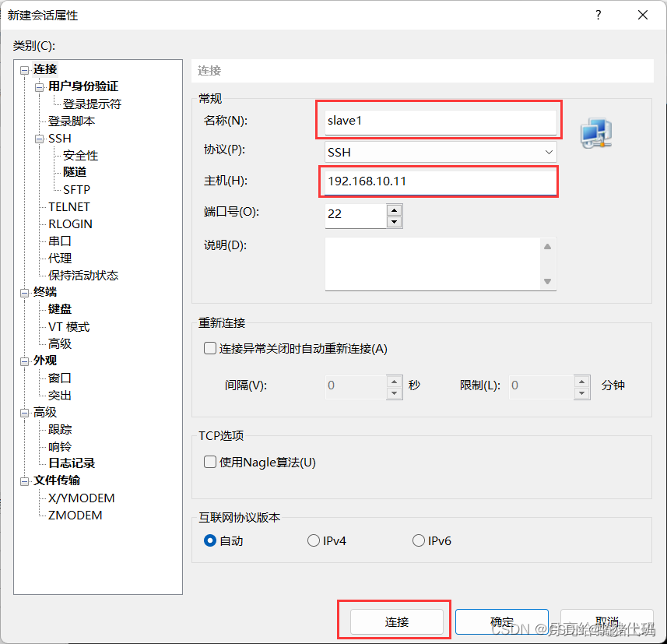Decrease 限制 minutes with down arrow
Screen dimensions: 667x644
click(581, 393)
